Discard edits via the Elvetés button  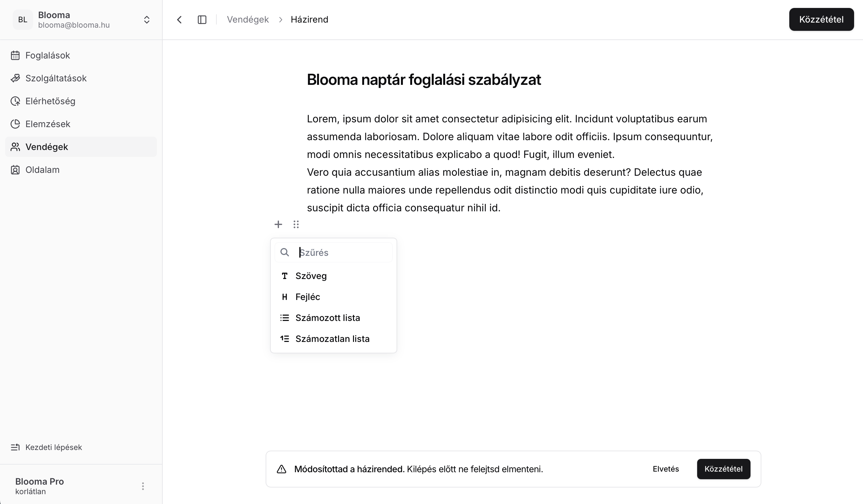pyautogui.click(x=665, y=469)
